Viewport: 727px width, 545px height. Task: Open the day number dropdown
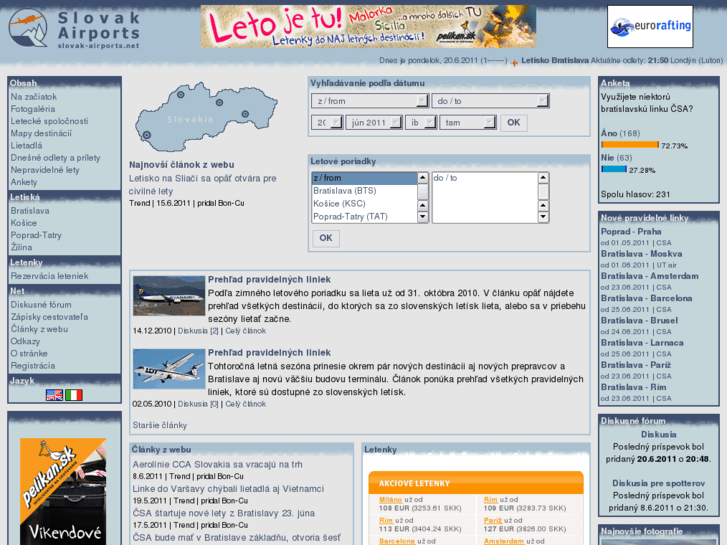pyautogui.click(x=327, y=122)
